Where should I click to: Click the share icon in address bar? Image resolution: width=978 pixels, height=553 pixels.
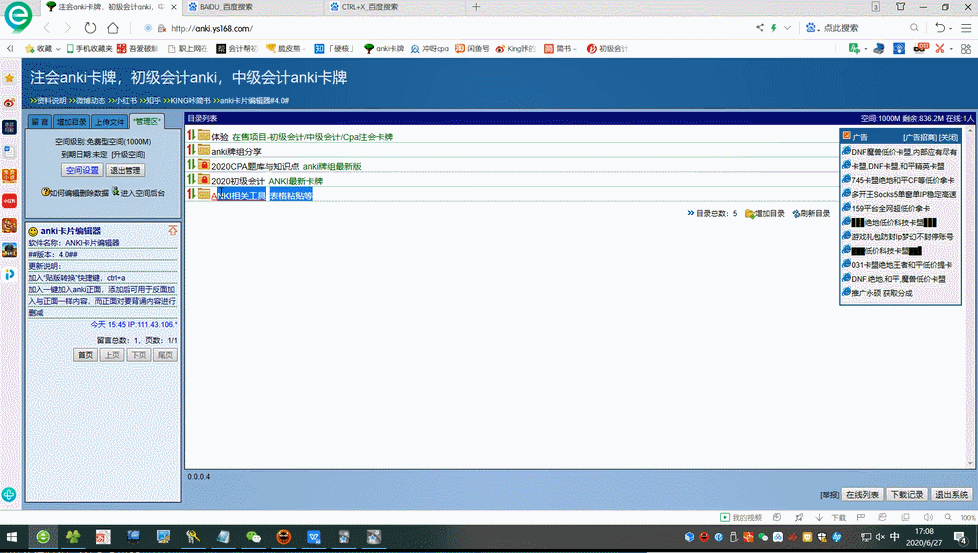(760, 28)
